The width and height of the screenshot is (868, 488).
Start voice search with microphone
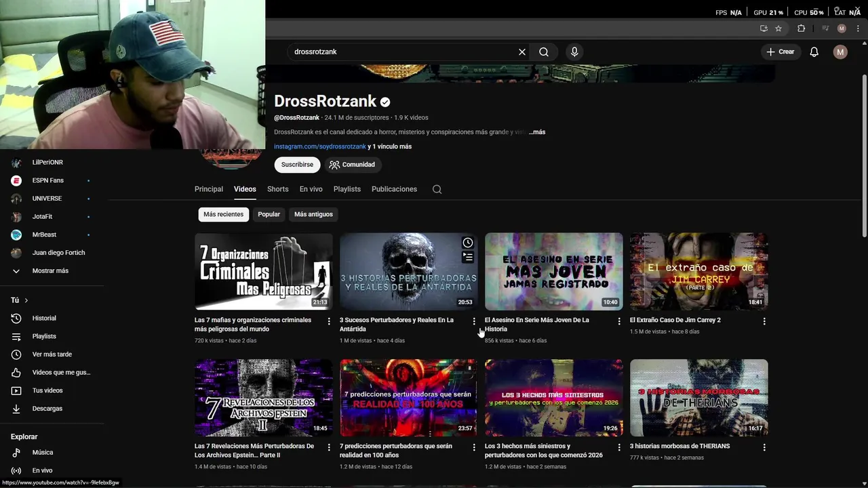[574, 52]
